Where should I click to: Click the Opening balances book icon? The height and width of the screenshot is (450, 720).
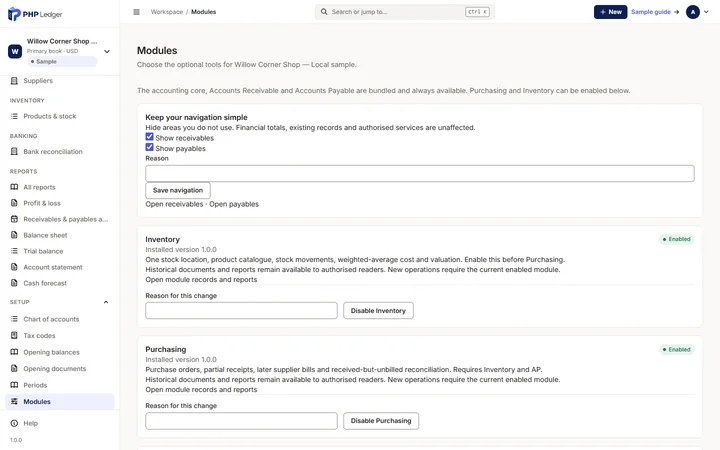pos(14,352)
